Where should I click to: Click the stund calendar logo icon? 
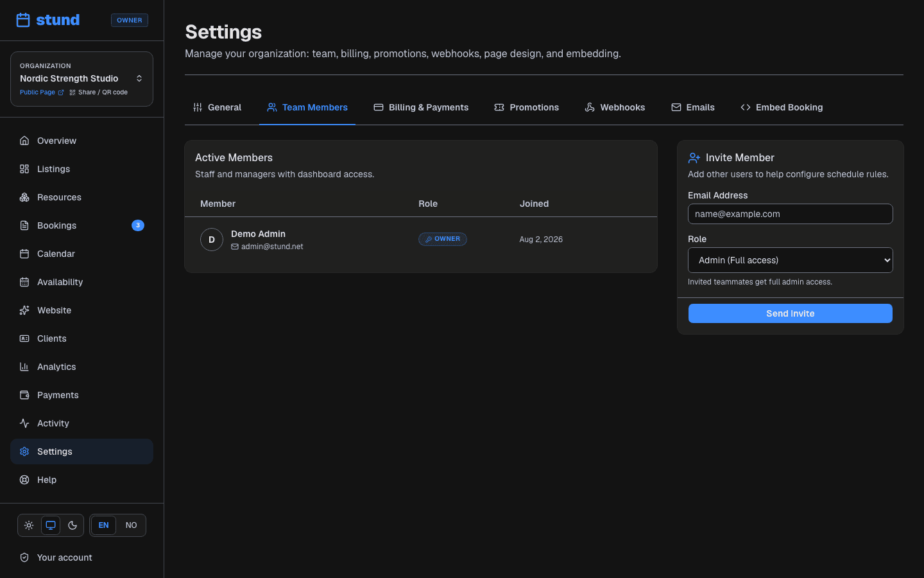[x=23, y=20]
